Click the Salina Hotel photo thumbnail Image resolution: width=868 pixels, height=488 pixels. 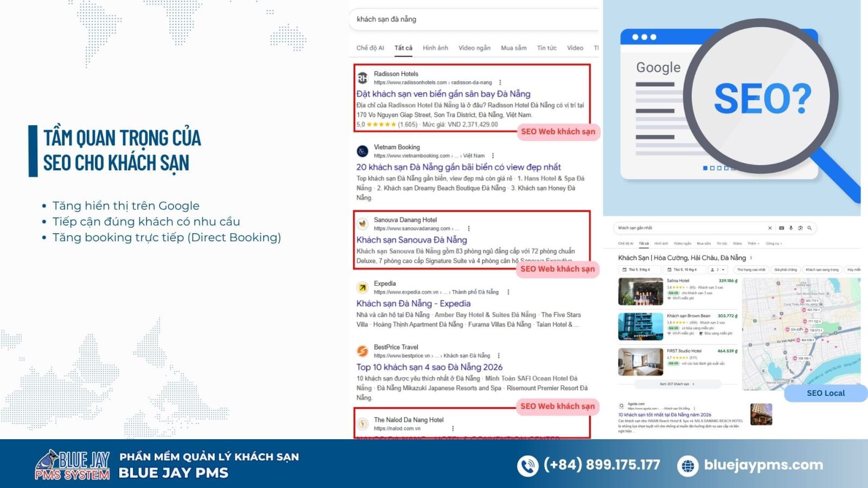pyautogui.click(x=640, y=292)
